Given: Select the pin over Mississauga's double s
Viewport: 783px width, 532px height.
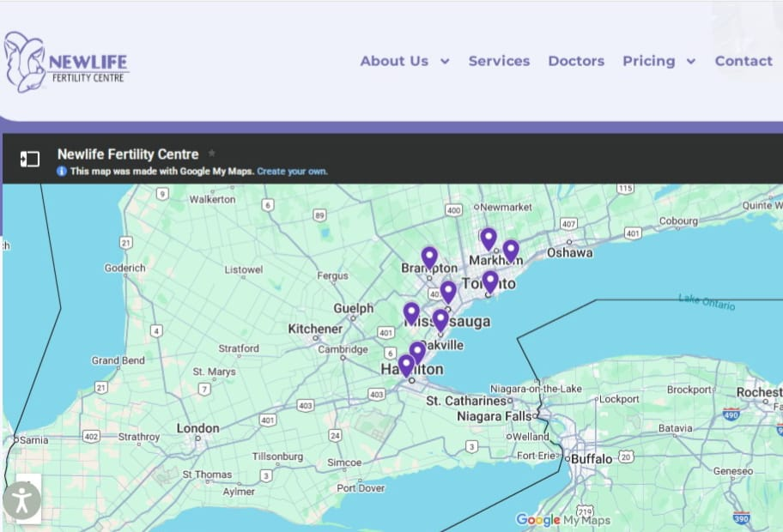Looking at the screenshot, I should [440, 322].
